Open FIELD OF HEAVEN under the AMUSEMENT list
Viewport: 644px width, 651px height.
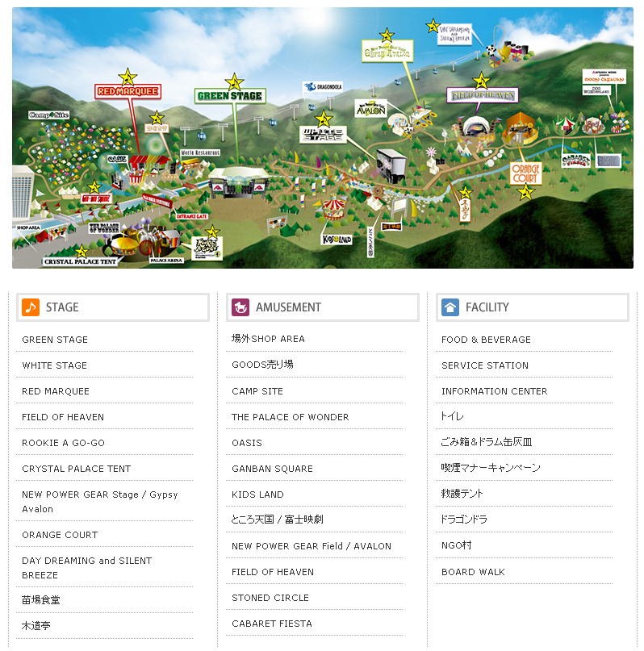click(273, 572)
